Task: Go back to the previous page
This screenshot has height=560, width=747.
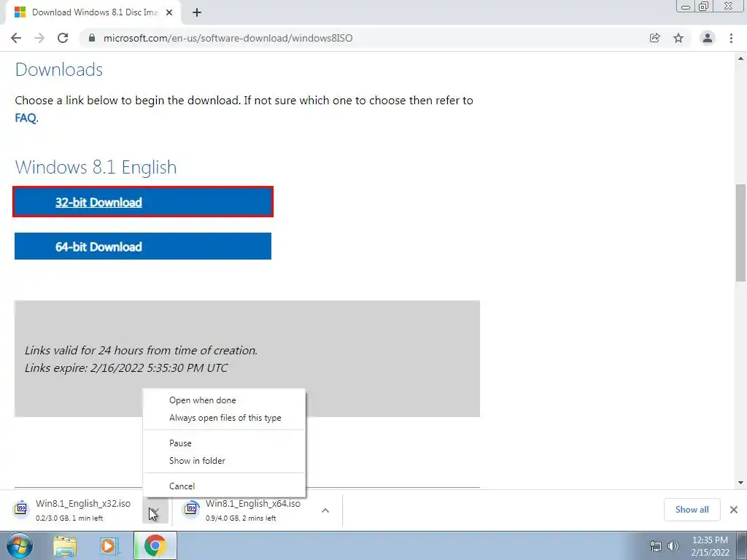Action: pos(16,38)
